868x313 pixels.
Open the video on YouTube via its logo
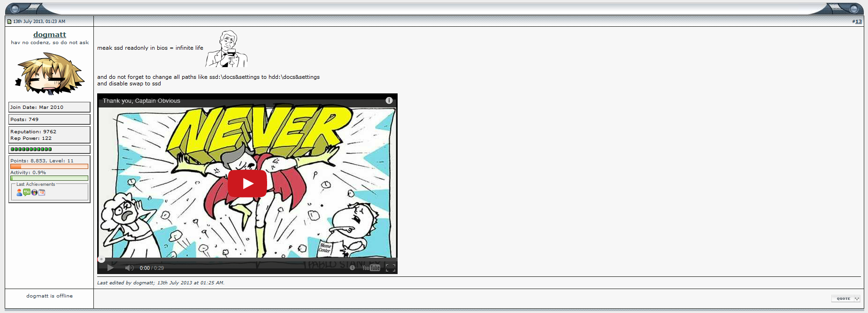371,268
